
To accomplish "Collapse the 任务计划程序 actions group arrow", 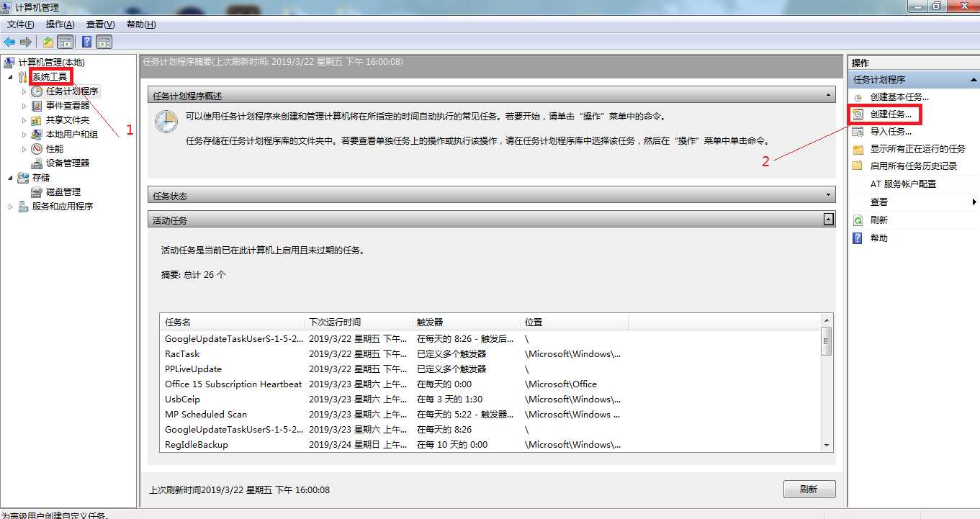I will tap(974, 80).
